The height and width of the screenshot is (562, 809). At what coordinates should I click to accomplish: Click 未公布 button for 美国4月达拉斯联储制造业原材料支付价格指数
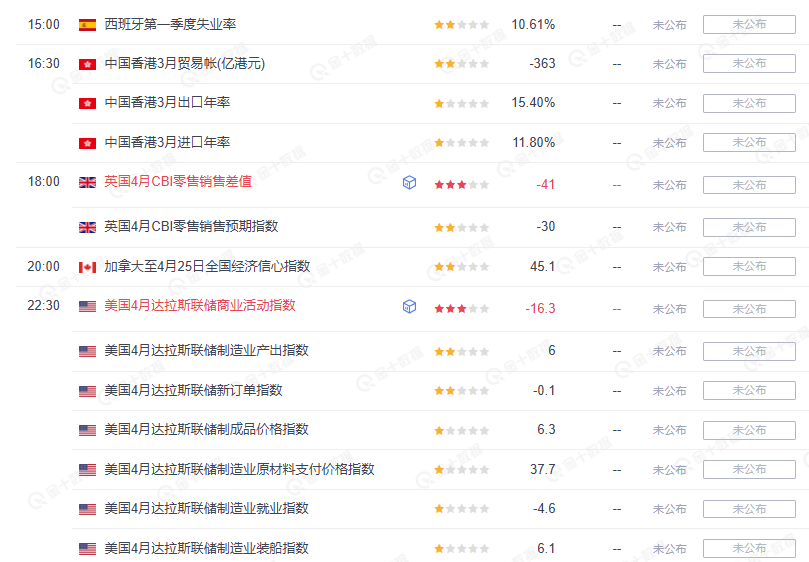(749, 469)
